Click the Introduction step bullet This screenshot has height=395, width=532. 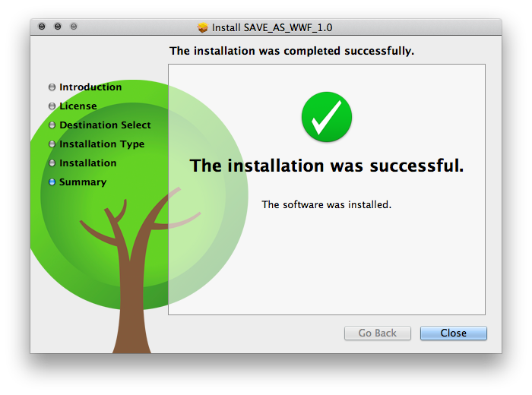(52, 87)
